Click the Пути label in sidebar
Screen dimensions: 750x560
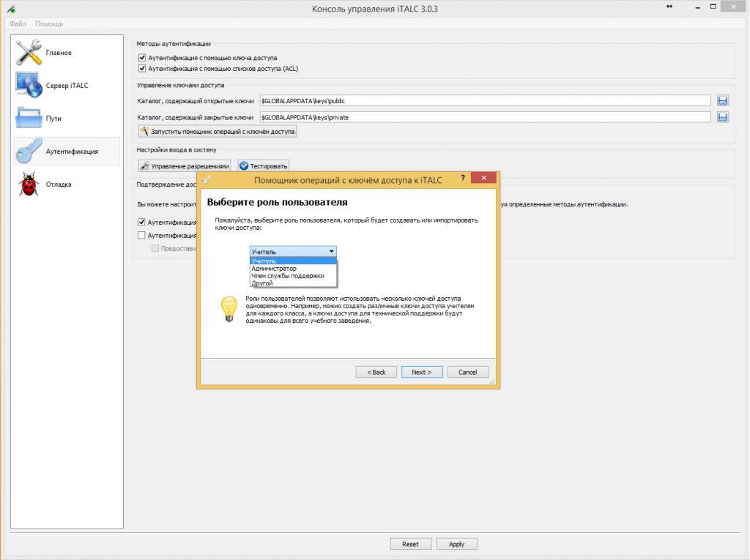click(53, 119)
